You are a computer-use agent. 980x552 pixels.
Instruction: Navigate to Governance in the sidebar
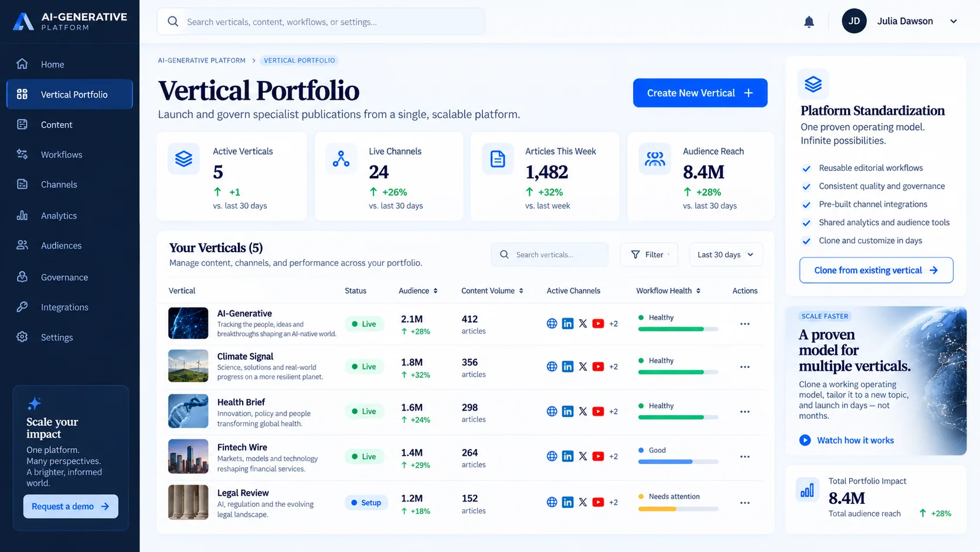point(70,277)
